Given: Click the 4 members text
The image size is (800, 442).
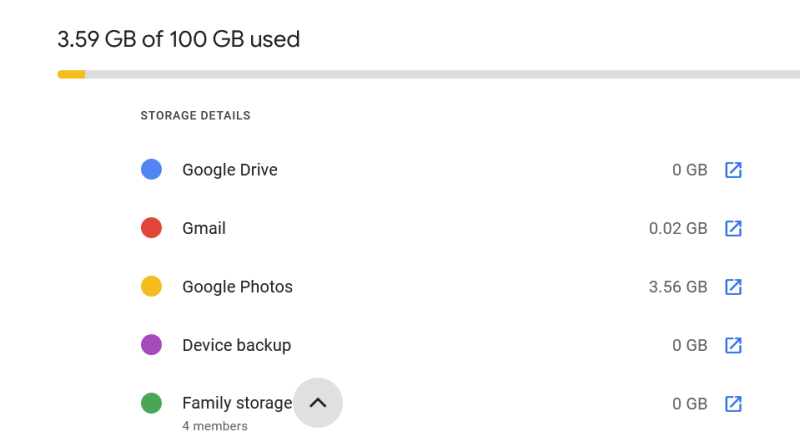Looking at the screenshot, I should tap(214, 426).
